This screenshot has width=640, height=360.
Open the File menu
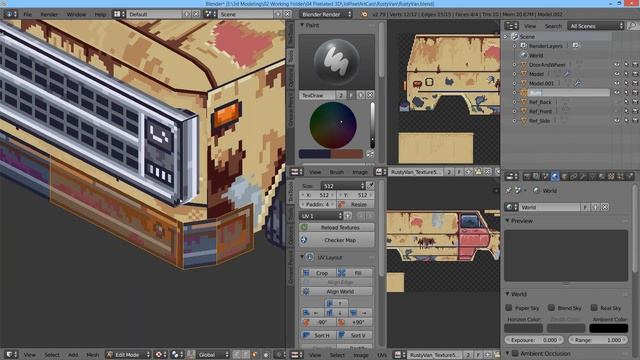coord(27,14)
